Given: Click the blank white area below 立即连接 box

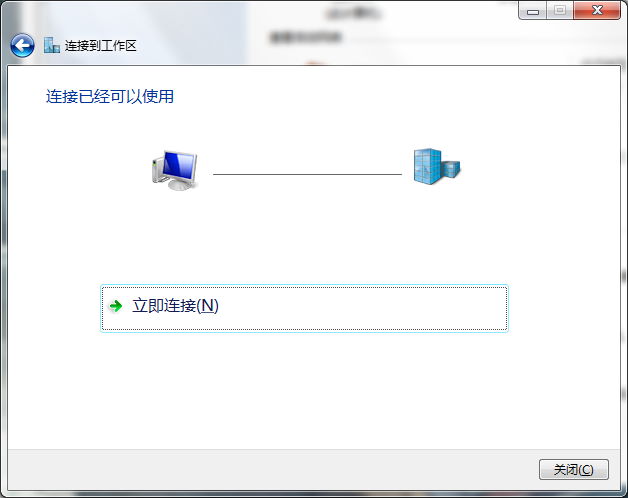Looking at the screenshot, I should (x=304, y=389).
